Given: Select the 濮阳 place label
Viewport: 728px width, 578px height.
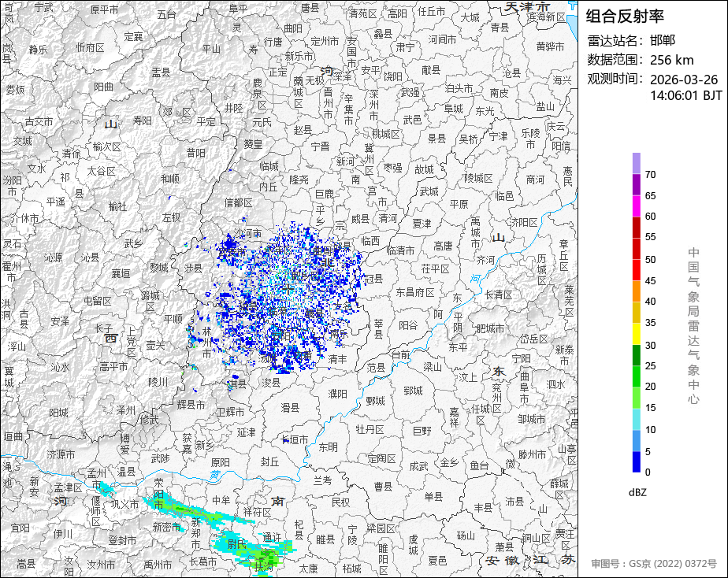Looking at the screenshot, I should pos(337,394).
